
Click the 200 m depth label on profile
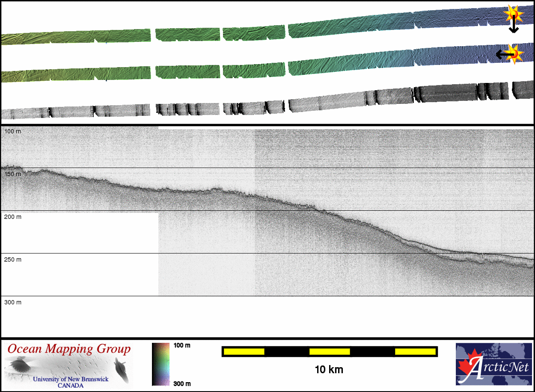[x=13, y=217]
